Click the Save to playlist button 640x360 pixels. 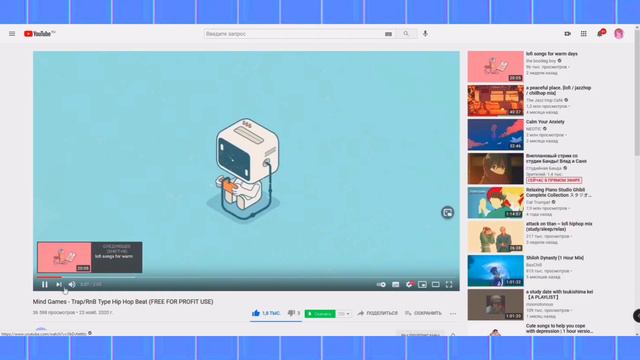423,313
